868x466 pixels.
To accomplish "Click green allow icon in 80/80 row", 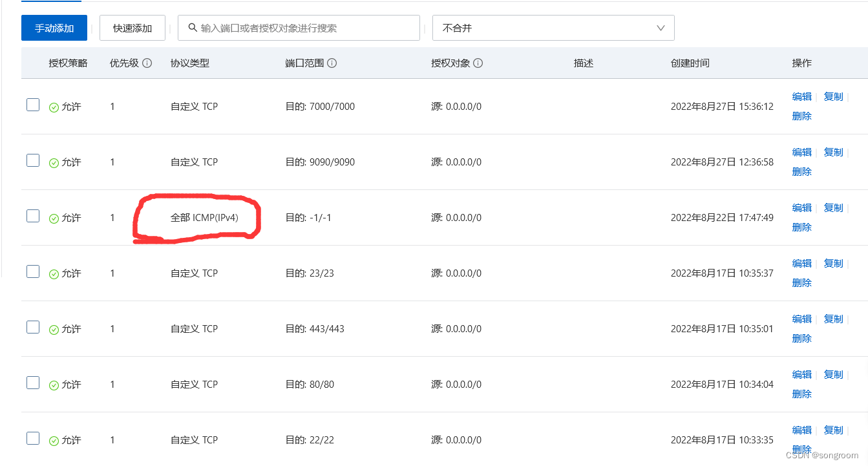I will (54, 386).
